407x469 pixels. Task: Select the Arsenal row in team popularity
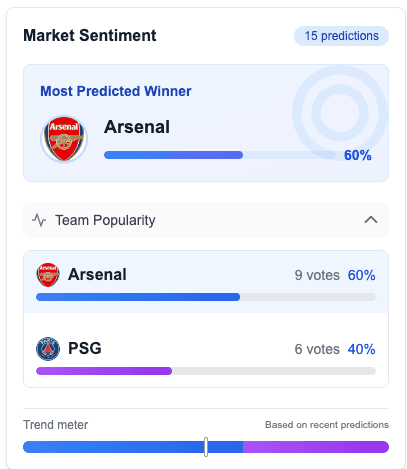[x=206, y=282]
